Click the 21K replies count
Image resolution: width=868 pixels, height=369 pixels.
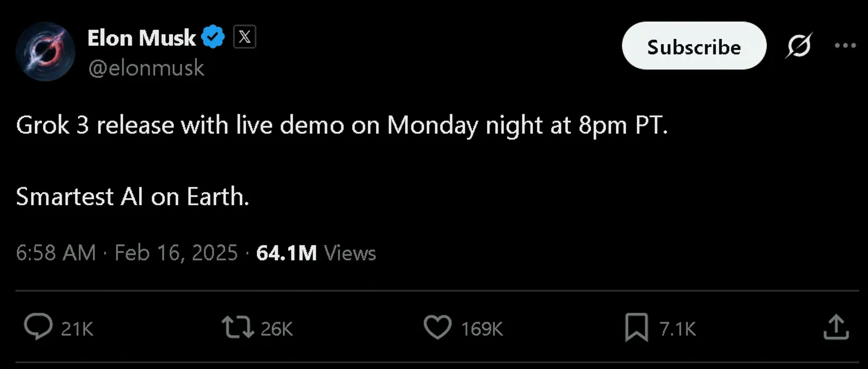point(77,329)
